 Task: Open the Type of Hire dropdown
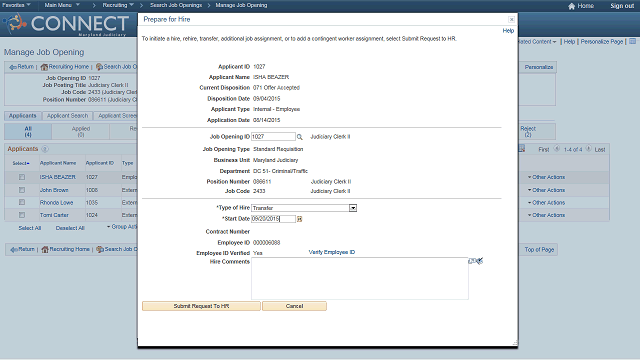click(x=353, y=208)
